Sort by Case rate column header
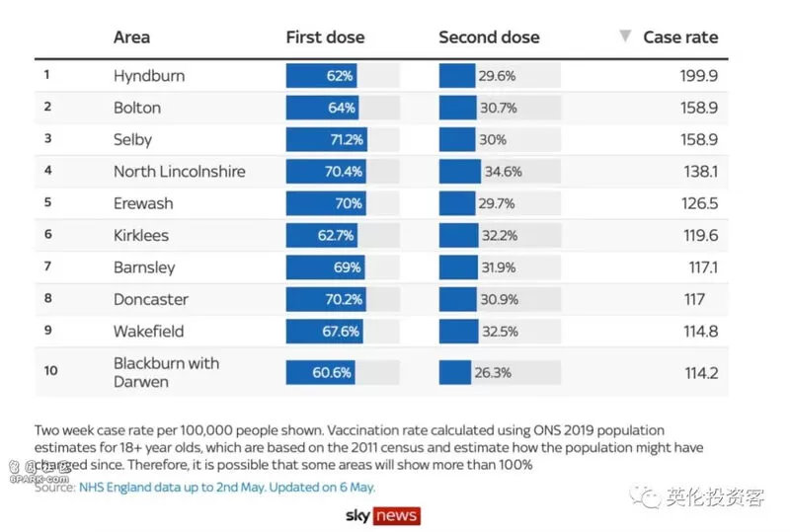The width and height of the screenshot is (790, 532). 680,38
